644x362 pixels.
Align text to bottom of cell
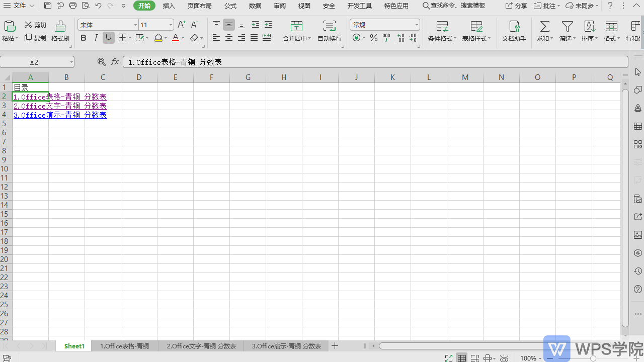242,25
